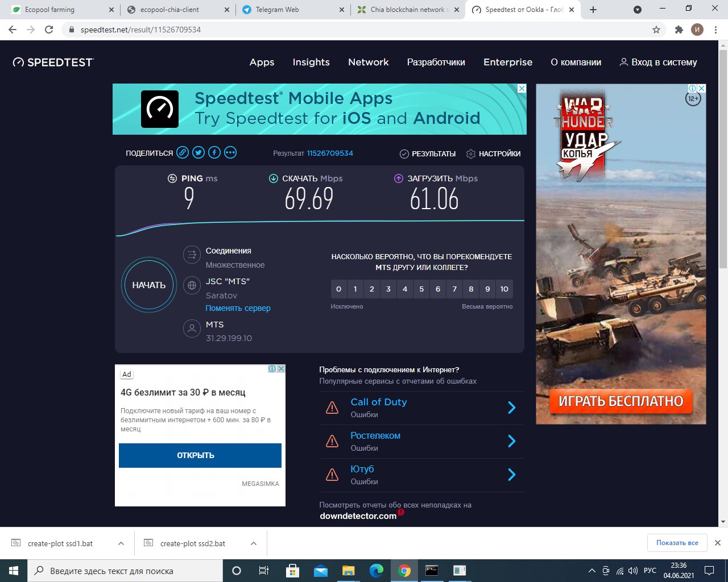
Task: Open the Разработчики menu
Action: 436,63
